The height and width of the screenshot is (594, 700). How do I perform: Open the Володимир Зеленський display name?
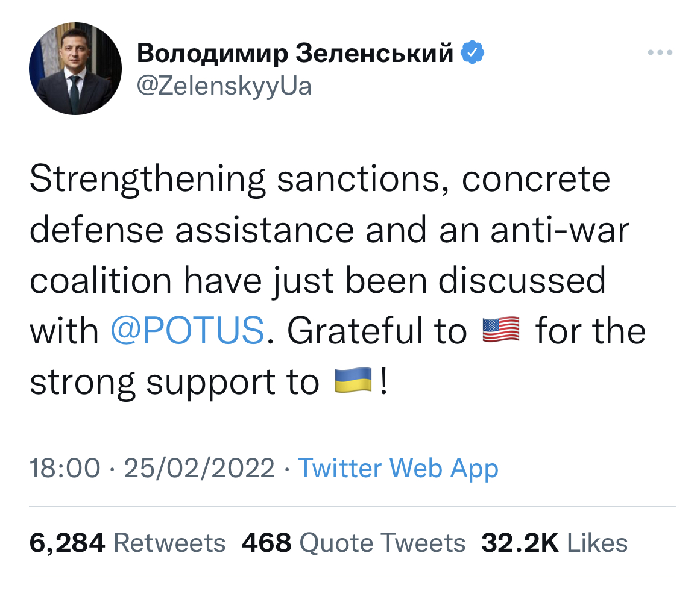point(295,54)
